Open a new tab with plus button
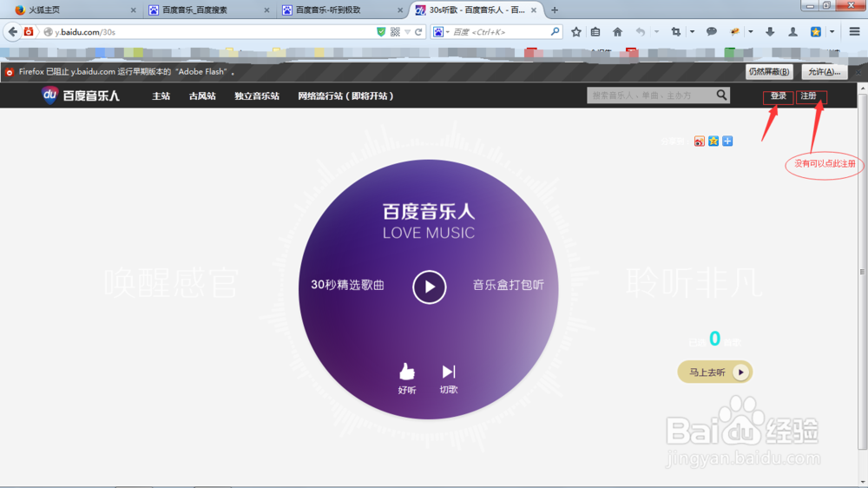The height and width of the screenshot is (488, 868). pos(555,10)
